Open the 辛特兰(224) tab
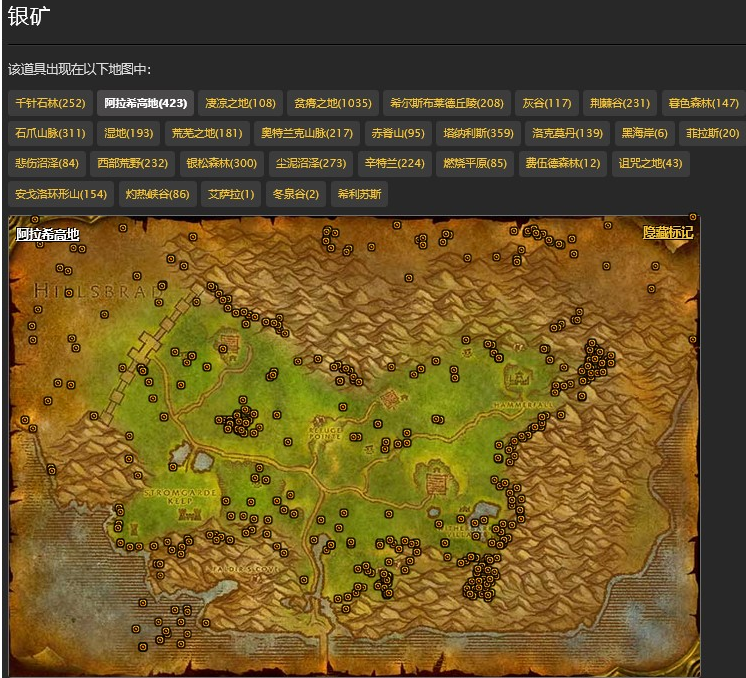This screenshot has width=746, height=678. click(394, 164)
